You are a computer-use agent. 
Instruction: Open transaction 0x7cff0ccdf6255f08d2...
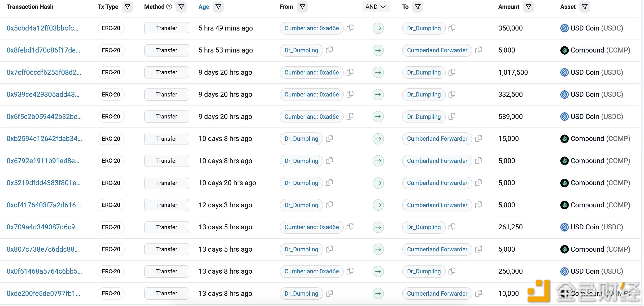[x=44, y=72]
